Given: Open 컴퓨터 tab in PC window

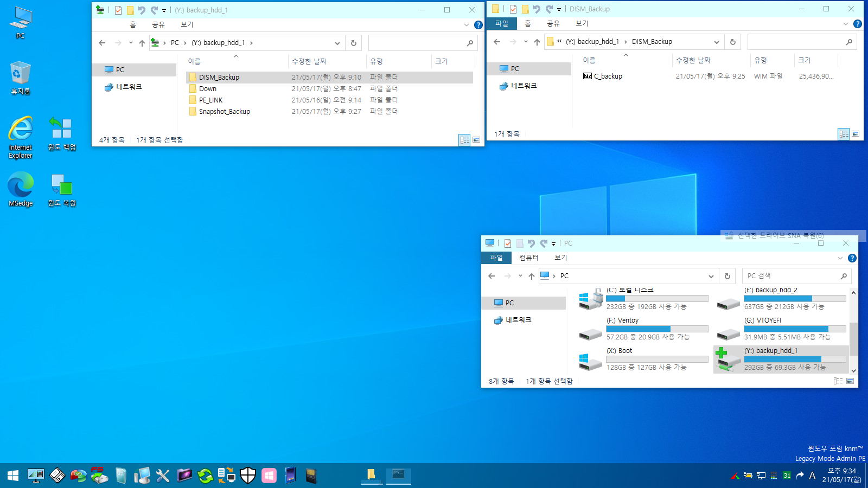Looking at the screenshot, I should coord(529,258).
